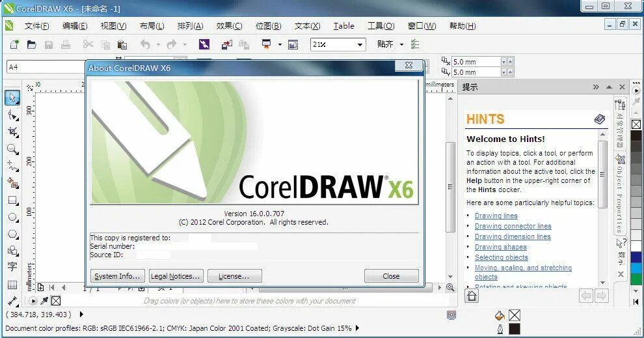Pick the black swatch in color palette

tap(636, 135)
